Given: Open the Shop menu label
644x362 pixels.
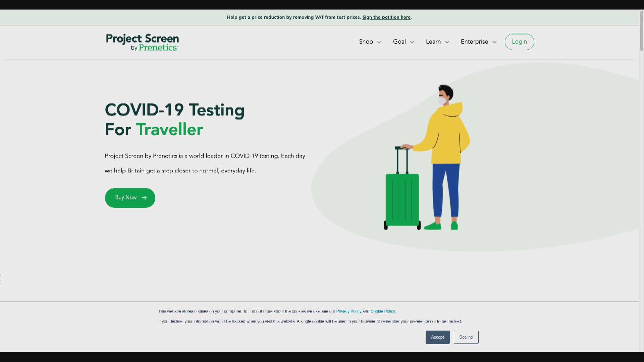Looking at the screenshot, I should pyautogui.click(x=366, y=42).
